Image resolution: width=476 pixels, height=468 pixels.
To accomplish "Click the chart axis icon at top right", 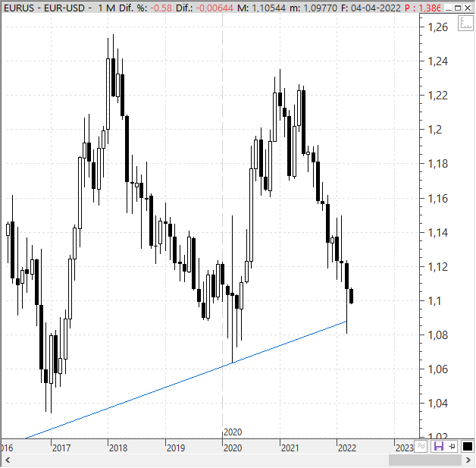I will click(465, 23).
